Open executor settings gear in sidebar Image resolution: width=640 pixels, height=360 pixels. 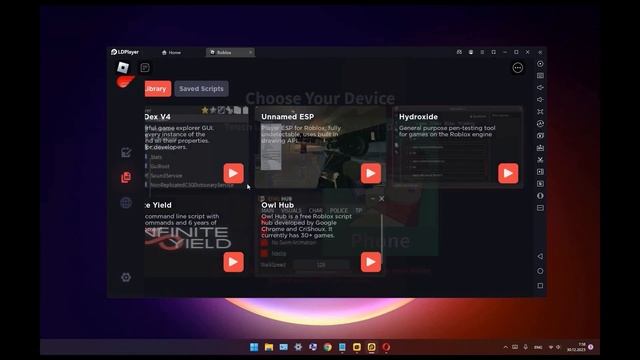coord(126,277)
